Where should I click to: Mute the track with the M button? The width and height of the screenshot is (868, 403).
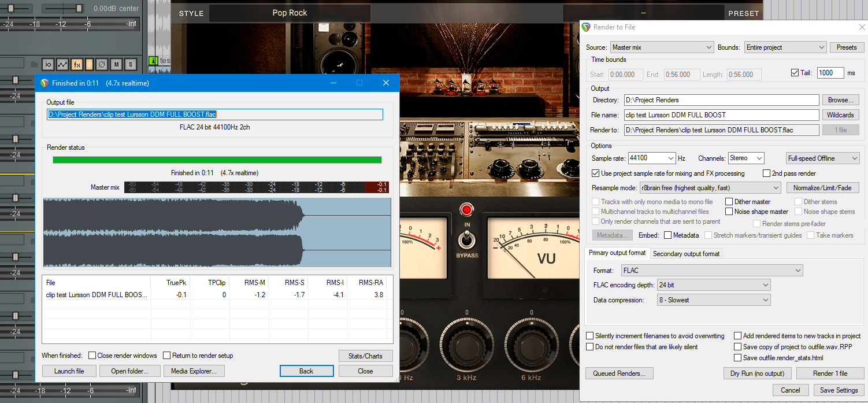tap(116, 64)
